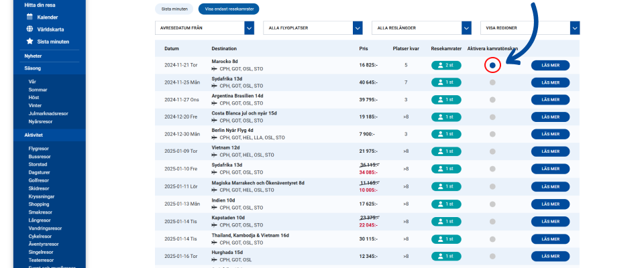Open the Flygresor activity link
The width and height of the screenshot is (644, 268).
tap(38, 149)
